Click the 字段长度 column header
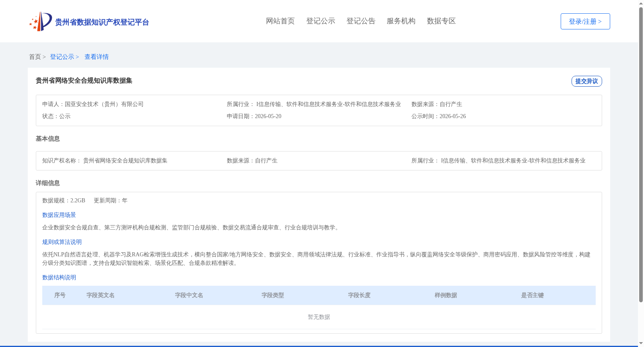The width and height of the screenshot is (644, 347). pyautogui.click(x=359, y=295)
